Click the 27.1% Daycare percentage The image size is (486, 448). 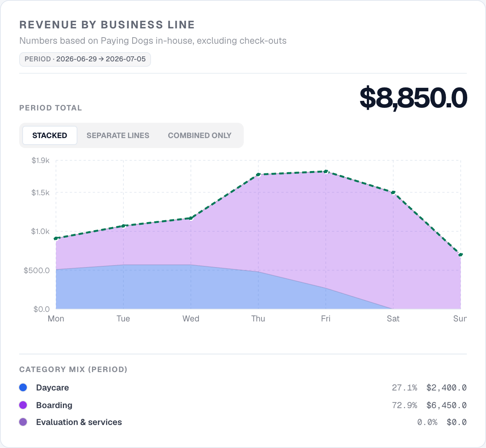coord(404,387)
